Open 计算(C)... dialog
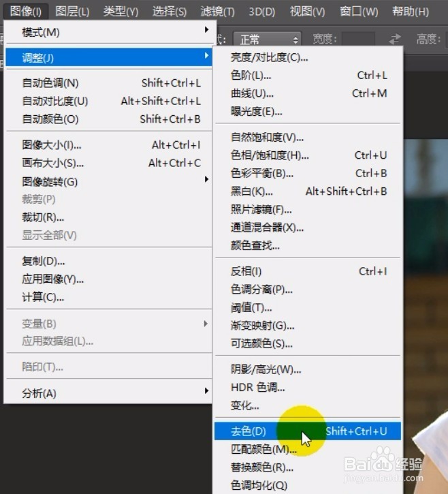Image resolution: width=448 pixels, height=494 pixels. click(109, 297)
